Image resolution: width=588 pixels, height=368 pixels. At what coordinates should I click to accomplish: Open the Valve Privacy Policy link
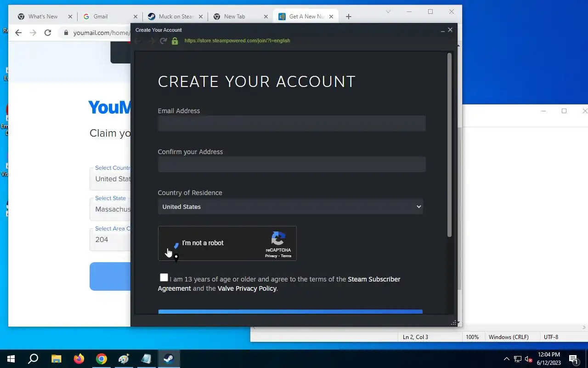pyautogui.click(x=247, y=288)
